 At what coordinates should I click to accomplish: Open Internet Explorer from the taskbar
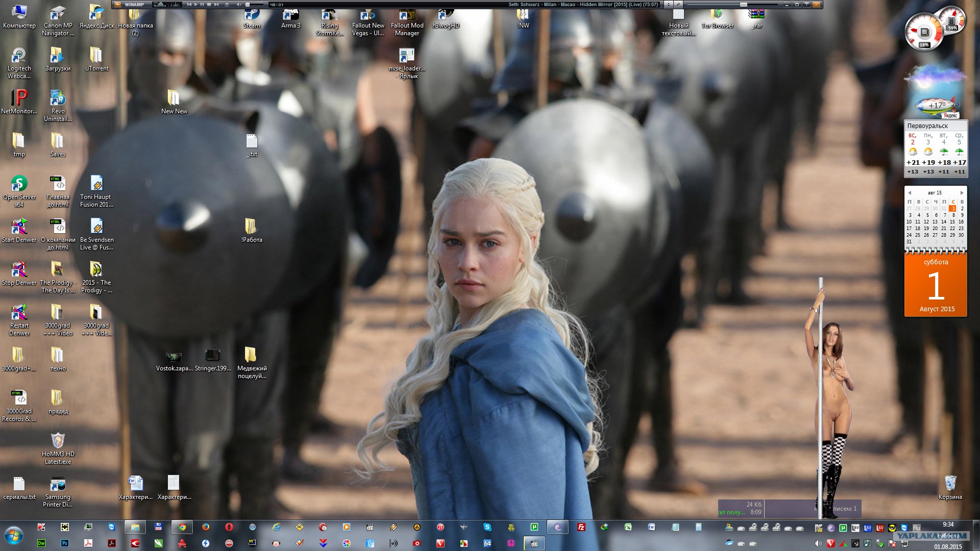click(x=276, y=527)
